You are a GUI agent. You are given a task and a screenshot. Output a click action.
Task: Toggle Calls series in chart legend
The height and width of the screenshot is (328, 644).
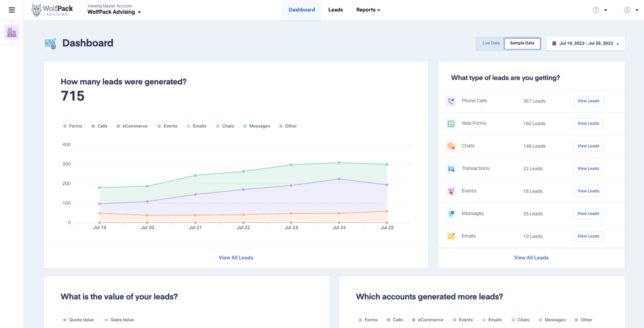[99, 126]
